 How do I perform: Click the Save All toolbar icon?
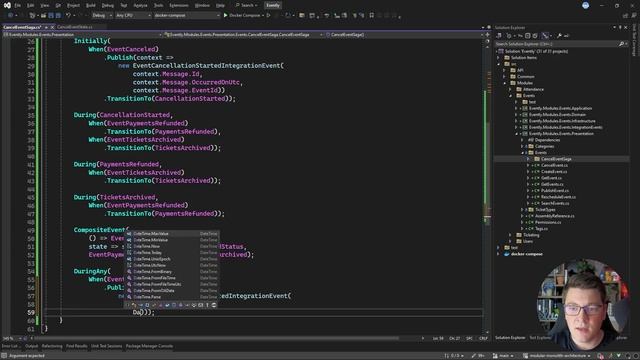[58, 16]
